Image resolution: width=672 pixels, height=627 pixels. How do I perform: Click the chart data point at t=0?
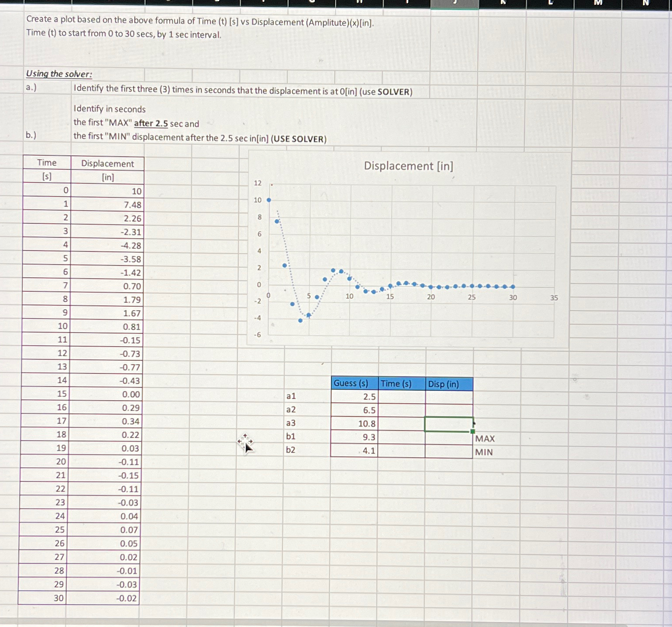point(269,200)
